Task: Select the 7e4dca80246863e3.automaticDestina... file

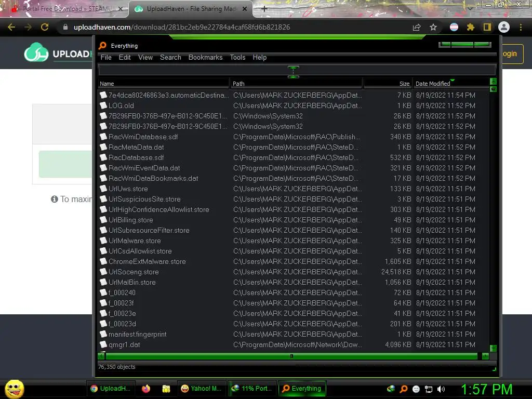Action: pyautogui.click(x=169, y=96)
